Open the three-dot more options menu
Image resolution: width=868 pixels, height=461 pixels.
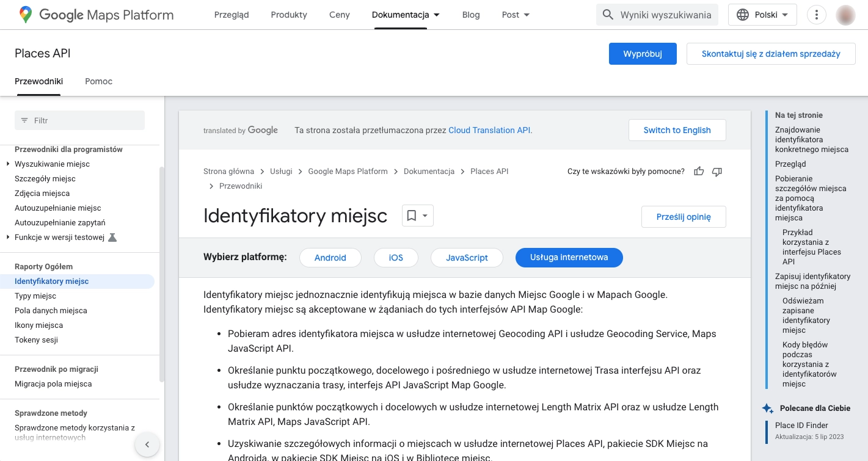[816, 15]
